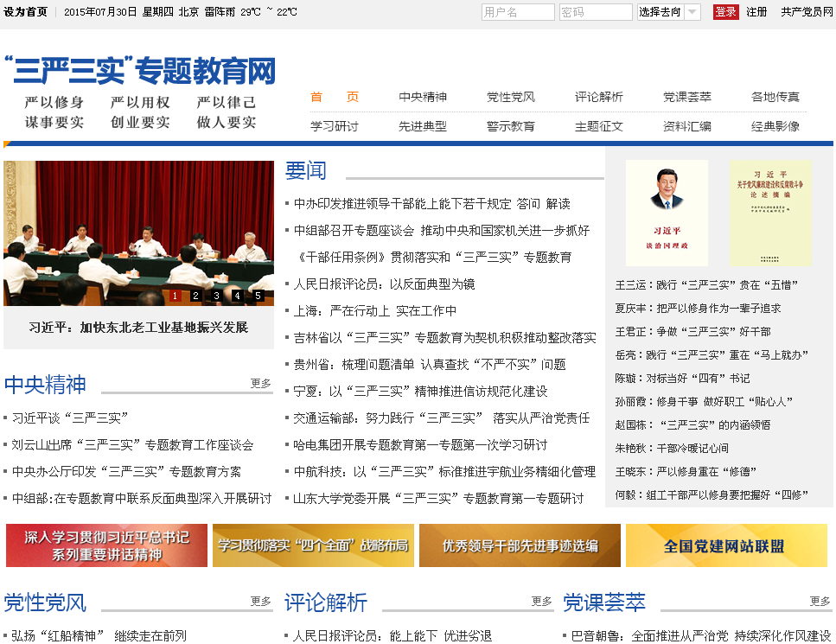Open the 上海：严在行动上 实在工作中 news link
This screenshot has width=836, height=644.
pos(375,310)
